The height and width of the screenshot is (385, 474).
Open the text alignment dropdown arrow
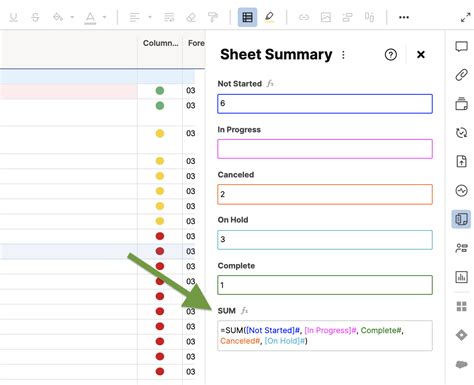(x=150, y=17)
